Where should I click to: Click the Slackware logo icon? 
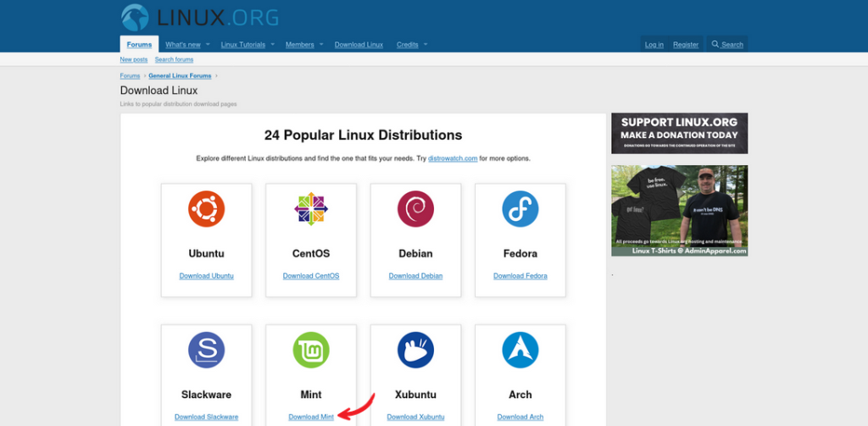[206, 350]
